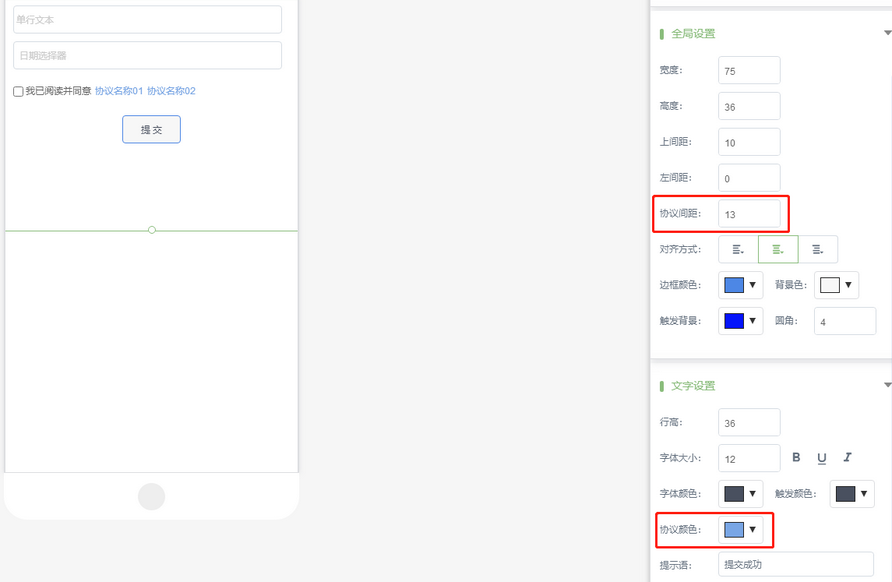The width and height of the screenshot is (892, 582).
Task: Open the 协议名称01 link
Action: (119, 91)
